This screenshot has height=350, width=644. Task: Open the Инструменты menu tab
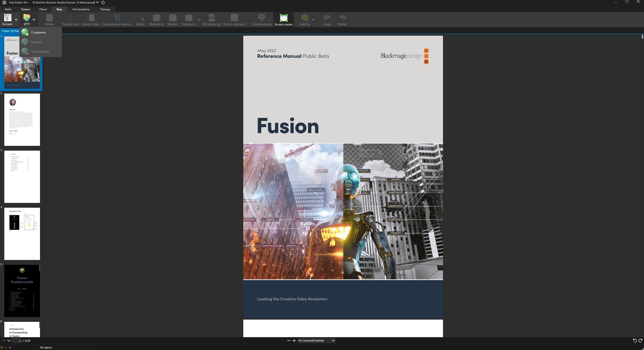coord(81,9)
